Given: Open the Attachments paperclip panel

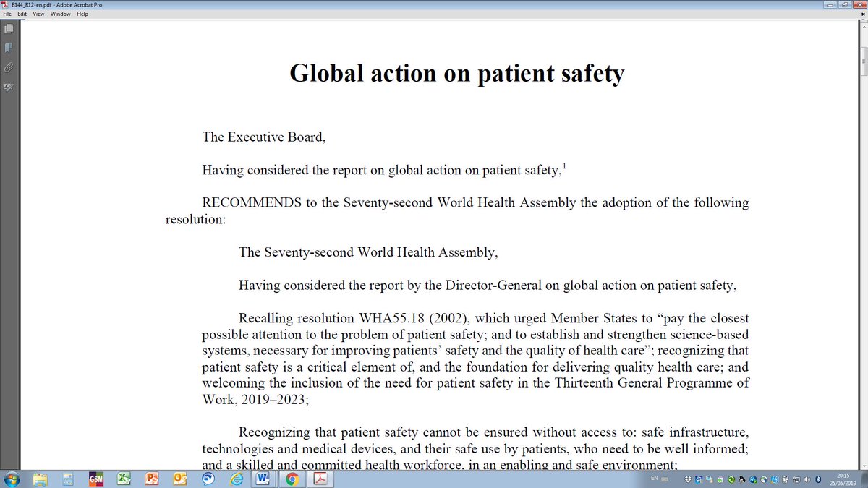Looking at the screenshot, I should pyautogui.click(x=8, y=67).
